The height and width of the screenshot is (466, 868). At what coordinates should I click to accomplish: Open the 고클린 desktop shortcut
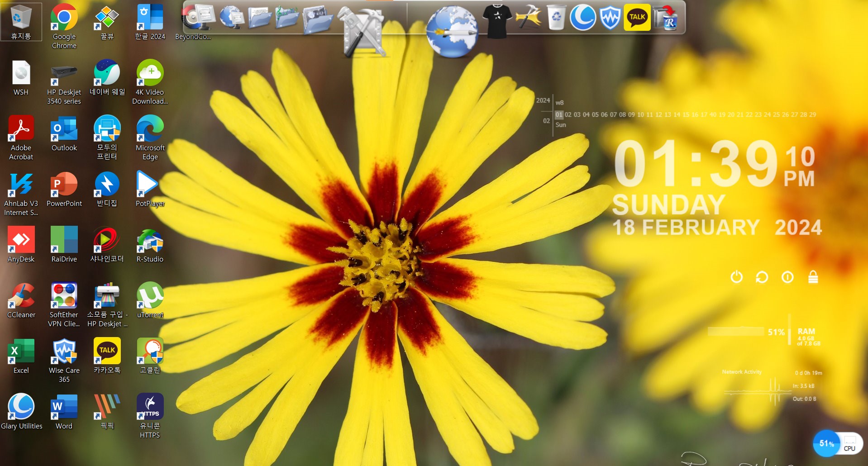tap(150, 356)
